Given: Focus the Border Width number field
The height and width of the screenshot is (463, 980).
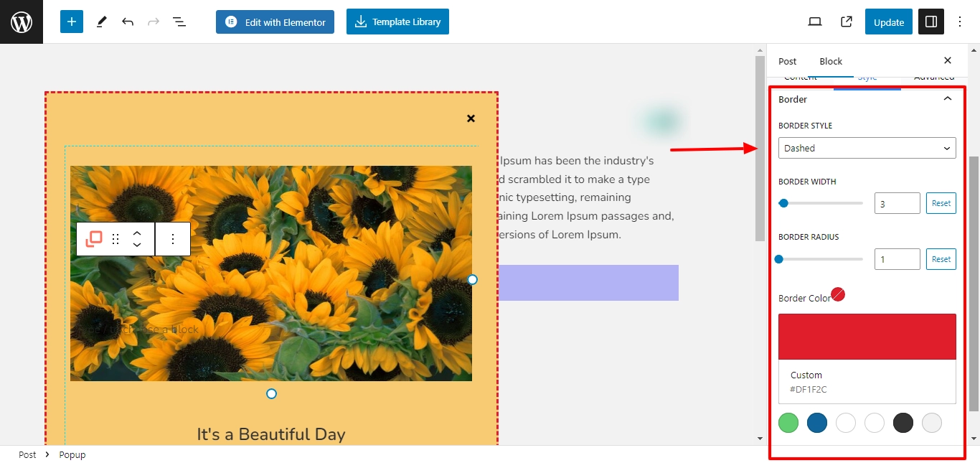Looking at the screenshot, I should [x=897, y=203].
